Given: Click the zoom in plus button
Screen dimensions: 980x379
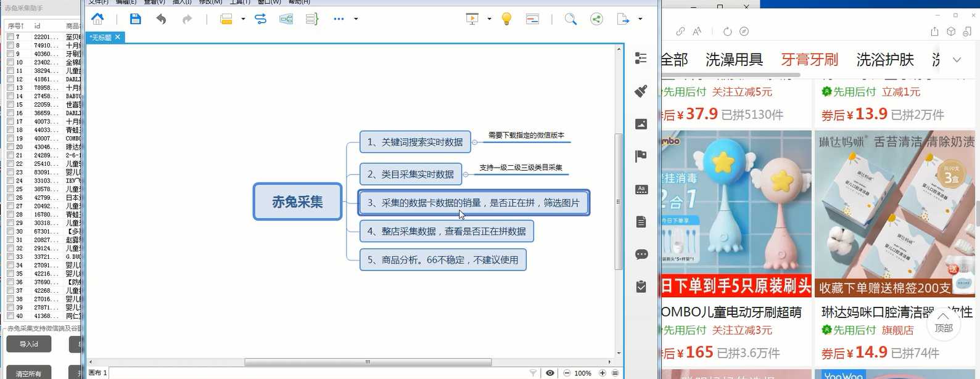Looking at the screenshot, I should point(603,373).
